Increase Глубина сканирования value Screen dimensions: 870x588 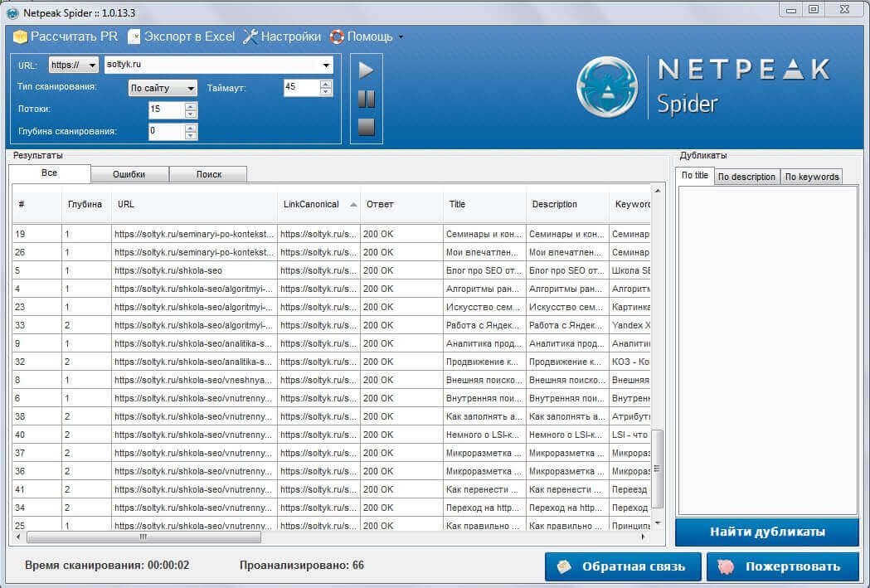191,129
